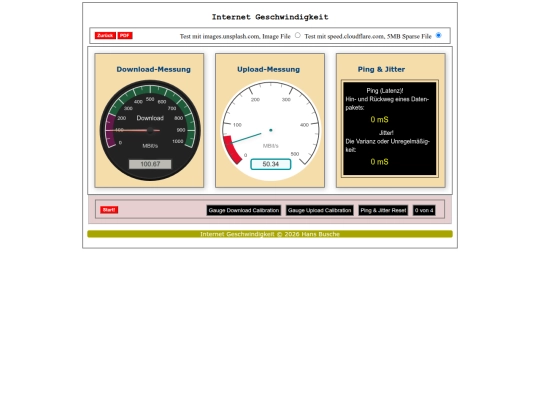Click the download gauge value 100.67

pos(150,164)
